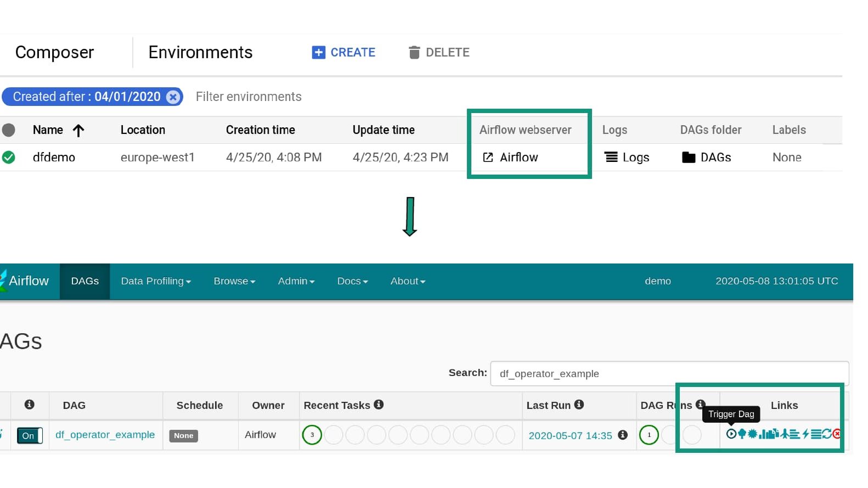Open the DAGs folder link for dfdemo
Screen dimensions: 868x488
(707, 158)
